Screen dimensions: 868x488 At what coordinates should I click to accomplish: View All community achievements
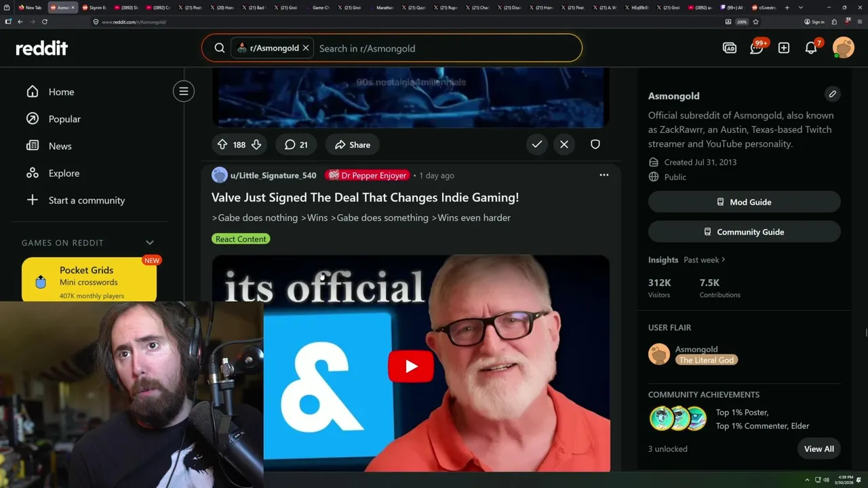tap(819, 449)
